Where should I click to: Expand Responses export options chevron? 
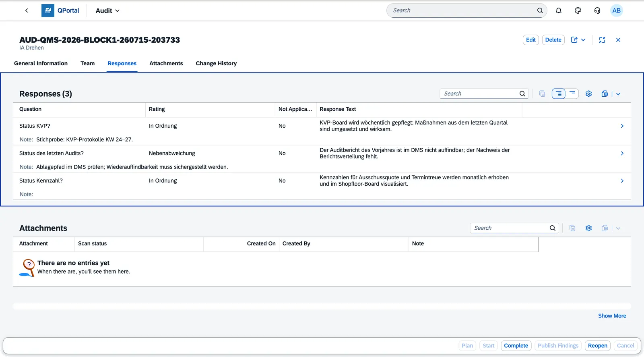[618, 94]
